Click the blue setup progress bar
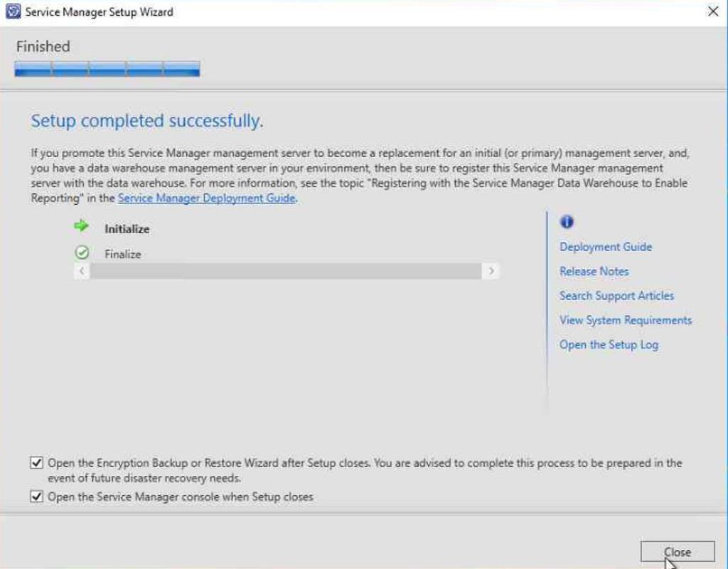 click(107, 68)
